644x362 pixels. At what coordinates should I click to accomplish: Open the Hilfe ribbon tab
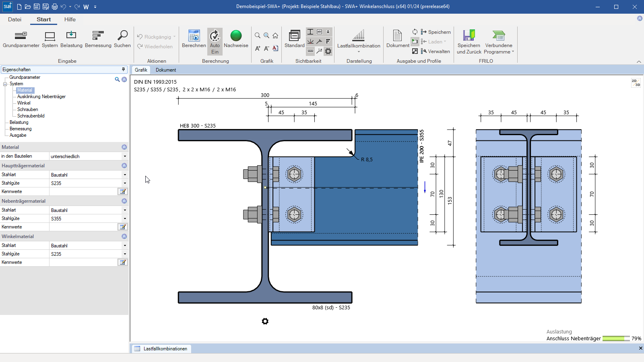point(70,19)
